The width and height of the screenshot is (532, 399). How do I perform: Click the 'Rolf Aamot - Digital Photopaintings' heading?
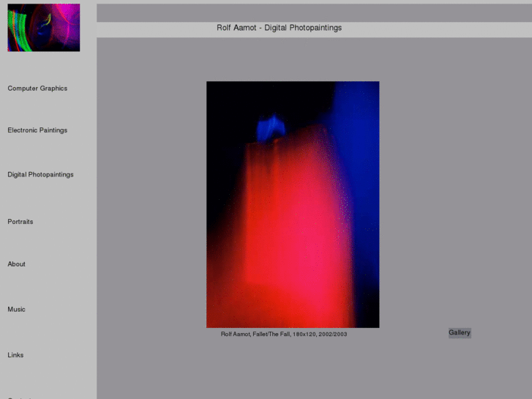click(x=280, y=28)
